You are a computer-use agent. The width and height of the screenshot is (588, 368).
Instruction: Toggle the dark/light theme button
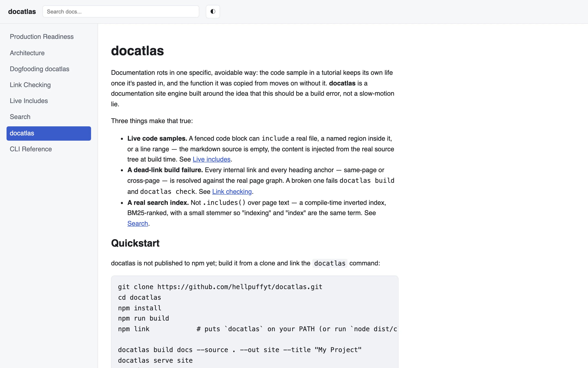coord(213,11)
